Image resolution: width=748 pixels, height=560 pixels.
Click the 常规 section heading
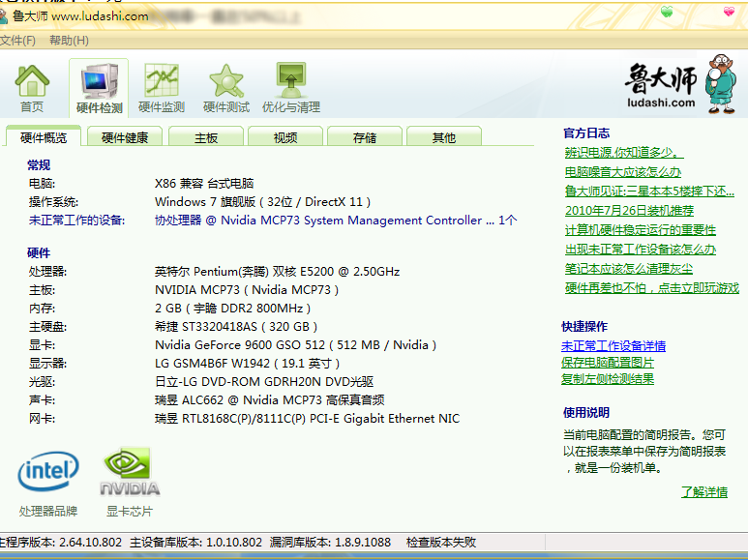pyautogui.click(x=39, y=165)
